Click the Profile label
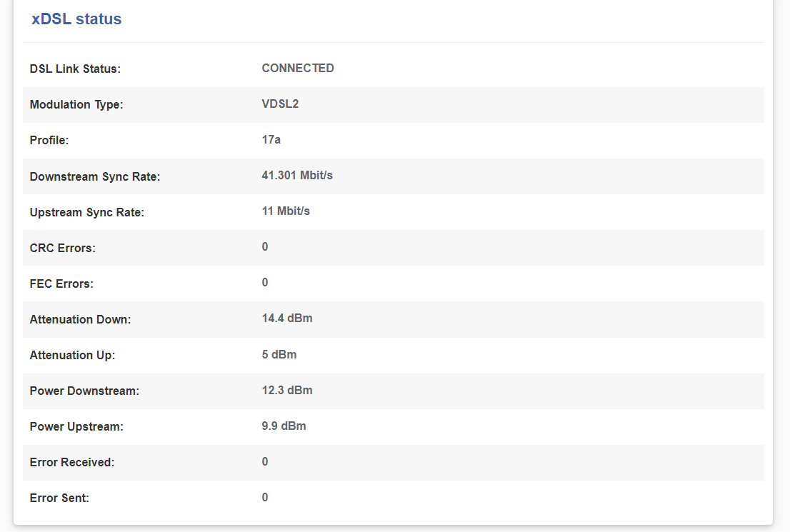 click(49, 141)
